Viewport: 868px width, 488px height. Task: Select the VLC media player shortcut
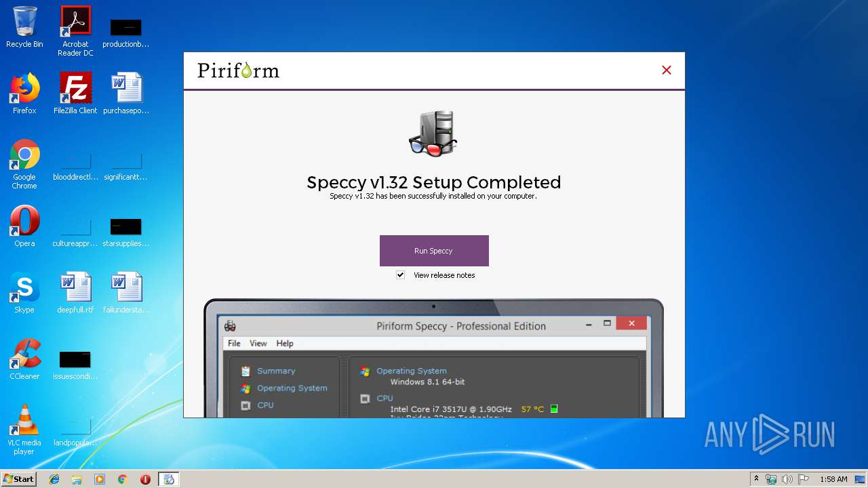point(24,430)
